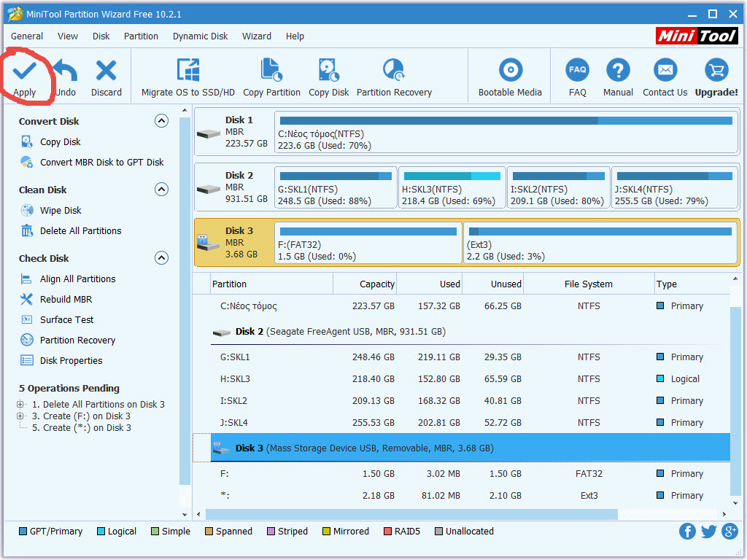This screenshot has height=560, width=747.
Task: Launch Migrate OS to SSD/HD wizard
Action: pyautogui.click(x=188, y=71)
